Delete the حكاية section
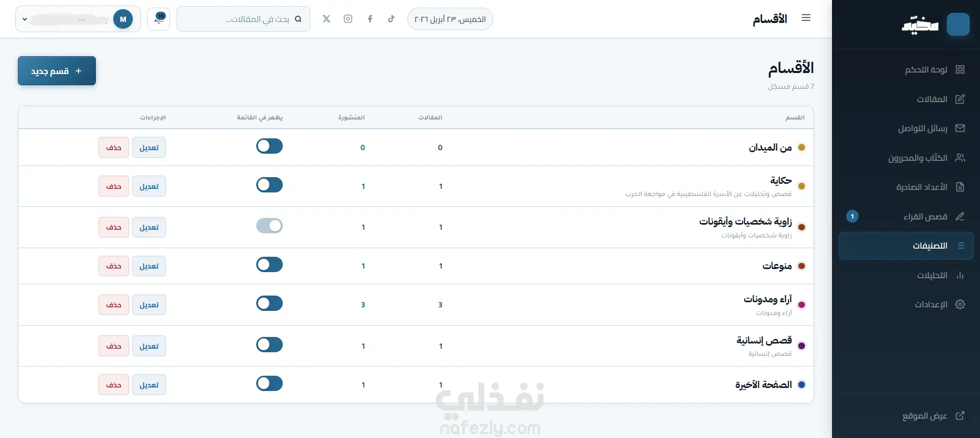 pyautogui.click(x=114, y=186)
